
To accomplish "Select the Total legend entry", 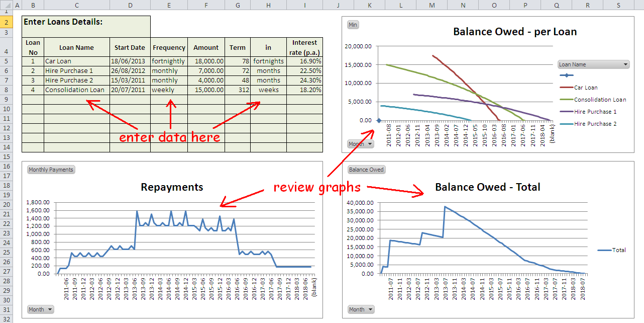I will point(619,250).
